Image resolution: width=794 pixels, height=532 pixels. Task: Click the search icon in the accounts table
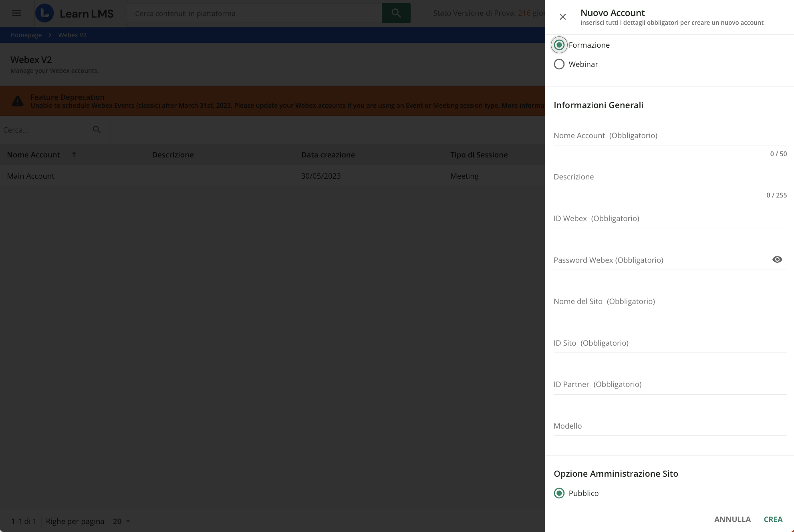point(97,129)
